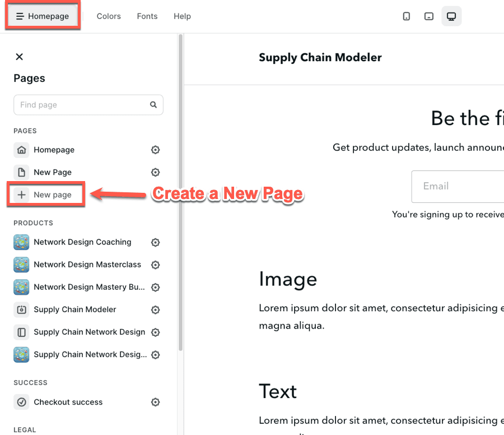Select Network Design Mastery Bundle product

pos(88,287)
